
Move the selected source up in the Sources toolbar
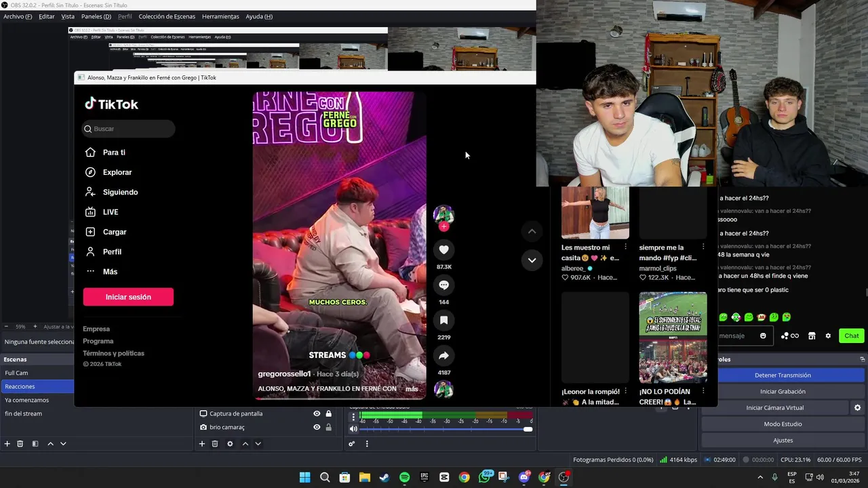(x=245, y=444)
